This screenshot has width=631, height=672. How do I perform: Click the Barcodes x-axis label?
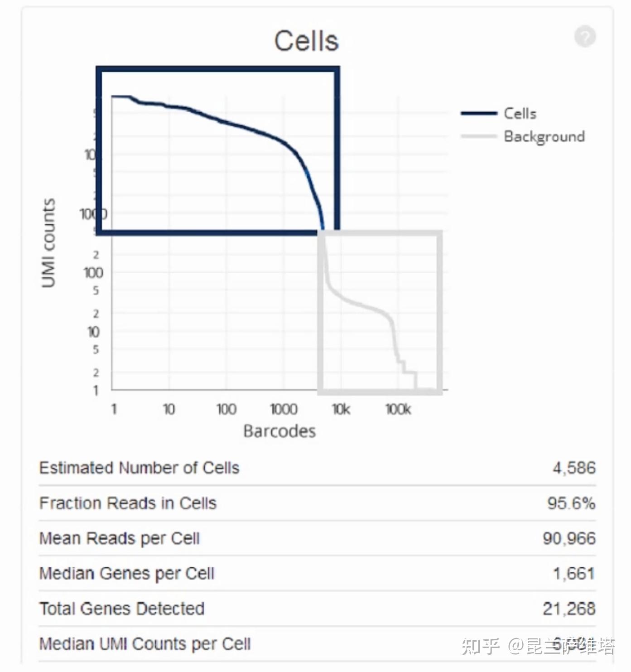[279, 431]
